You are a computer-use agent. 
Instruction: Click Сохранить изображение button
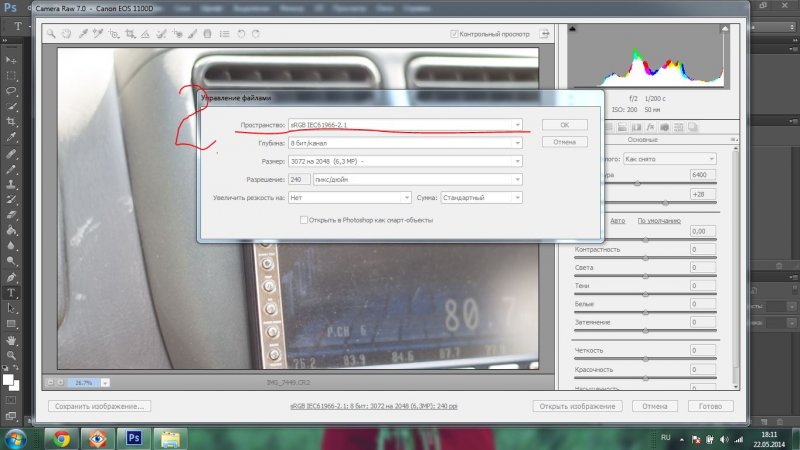click(99, 406)
